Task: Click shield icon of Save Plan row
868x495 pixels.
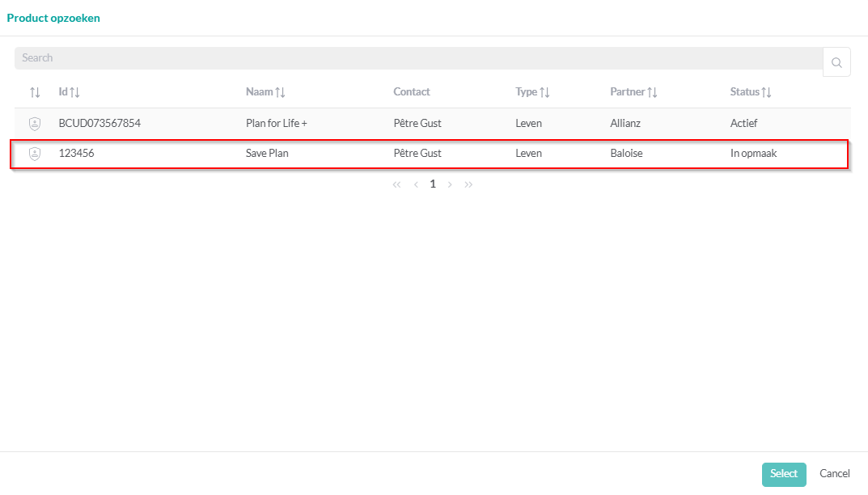Action: pos(35,154)
